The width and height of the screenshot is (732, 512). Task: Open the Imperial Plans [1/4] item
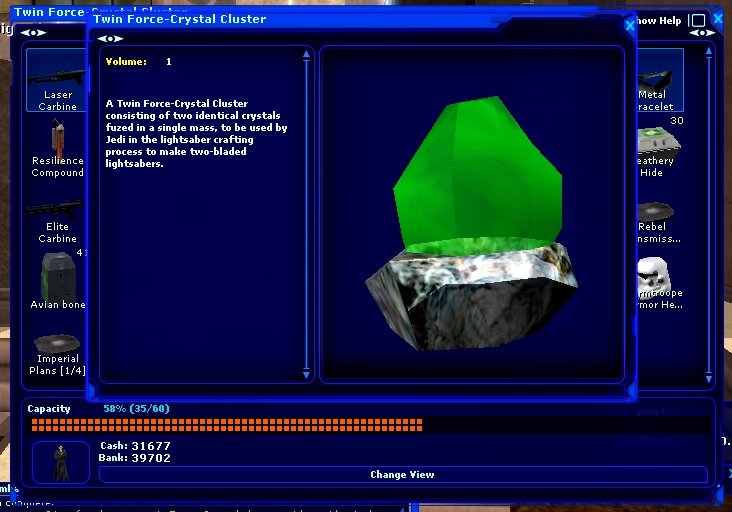tap(57, 343)
